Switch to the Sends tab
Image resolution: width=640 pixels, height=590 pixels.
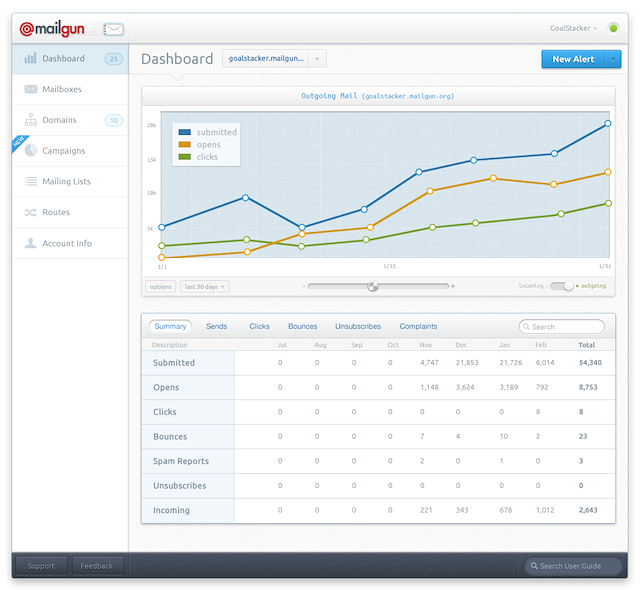click(x=216, y=326)
